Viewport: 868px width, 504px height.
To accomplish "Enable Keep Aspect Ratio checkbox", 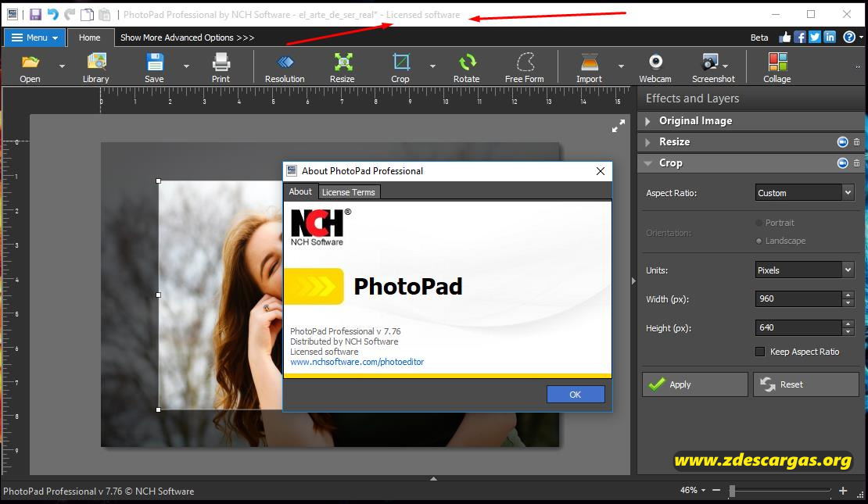I will [x=760, y=352].
